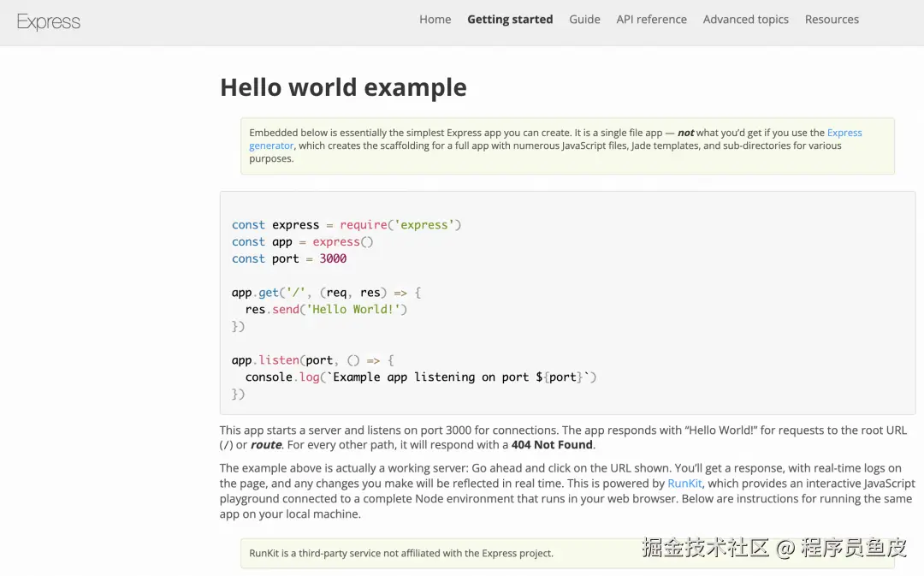Viewport: 924px width, 576px height.
Task: Click the Express logo in the header
Action: [x=49, y=22]
